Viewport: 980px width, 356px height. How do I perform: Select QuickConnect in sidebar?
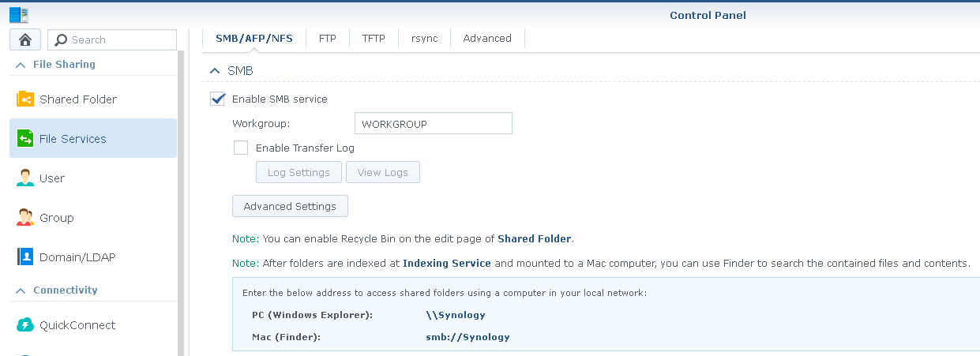(x=93, y=325)
